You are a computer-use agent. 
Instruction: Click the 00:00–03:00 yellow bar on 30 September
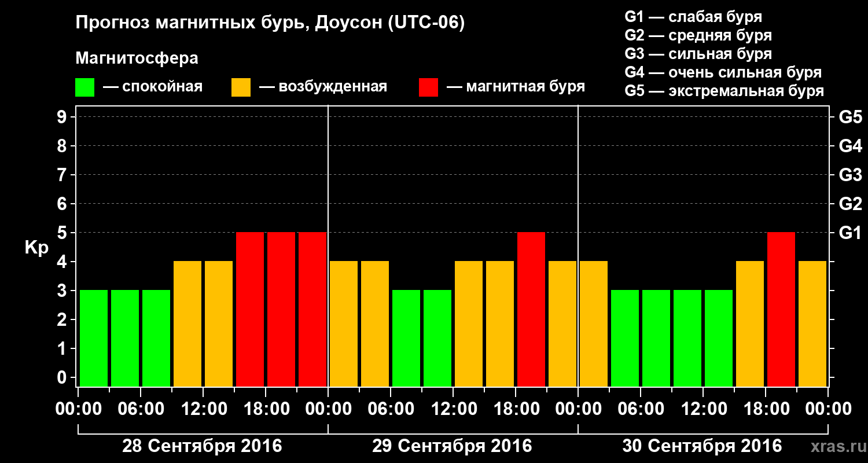click(594, 324)
